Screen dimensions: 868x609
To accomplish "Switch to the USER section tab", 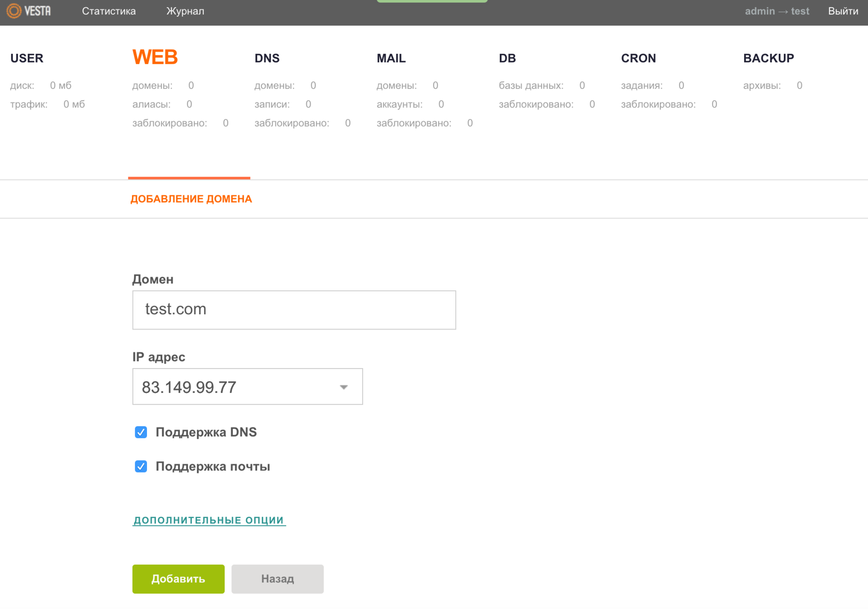I will point(27,58).
